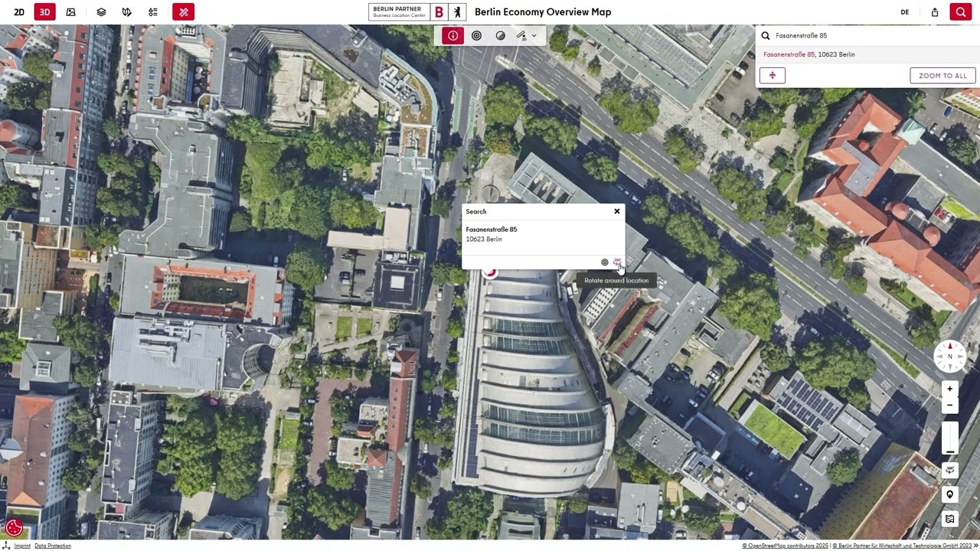The image size is (980, 551).
Task: Click the 10623 Berlin popup text
Action: point(484,240)
